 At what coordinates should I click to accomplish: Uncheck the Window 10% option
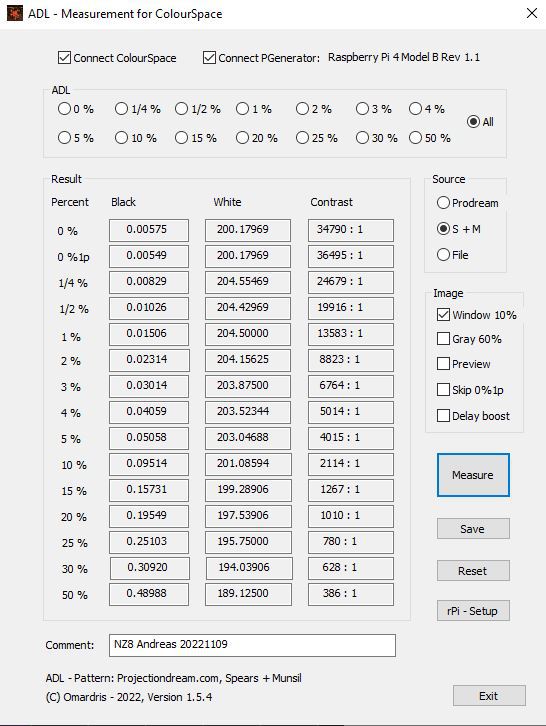[443, 315]
